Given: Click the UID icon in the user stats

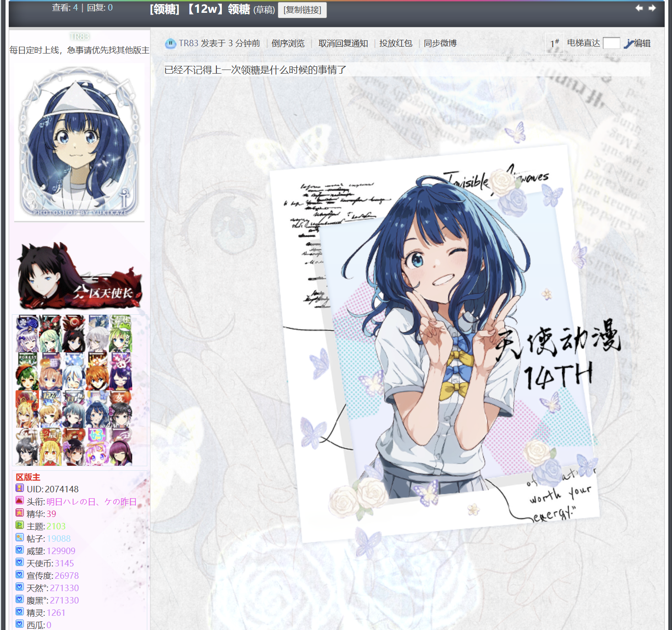Looking at the screenshot, I should coord(20,488).
